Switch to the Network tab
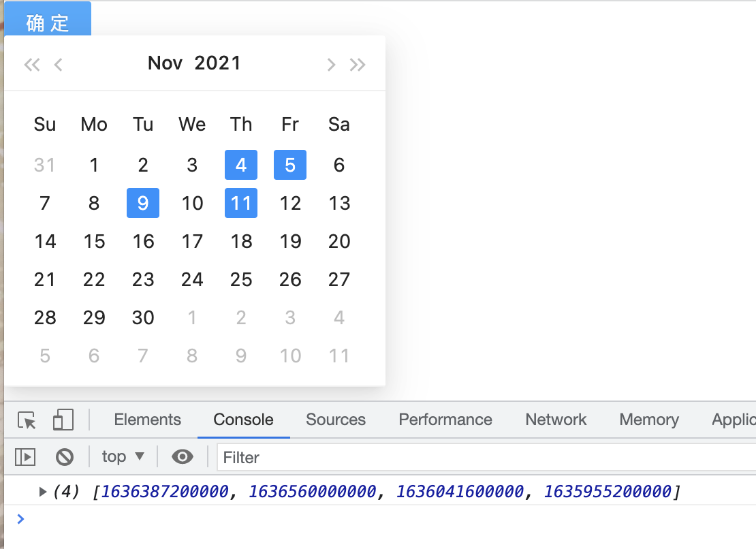 tap(556, 420)
